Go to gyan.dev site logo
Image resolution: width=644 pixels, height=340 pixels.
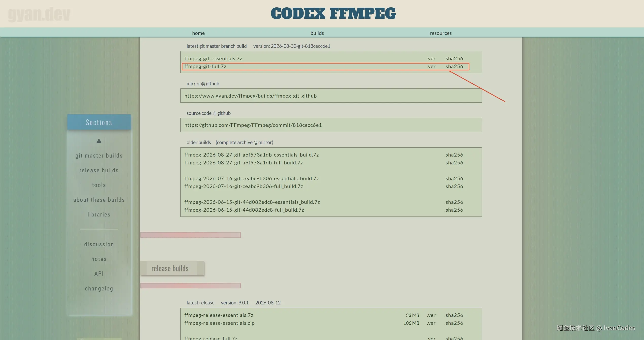tap(39, 14)
